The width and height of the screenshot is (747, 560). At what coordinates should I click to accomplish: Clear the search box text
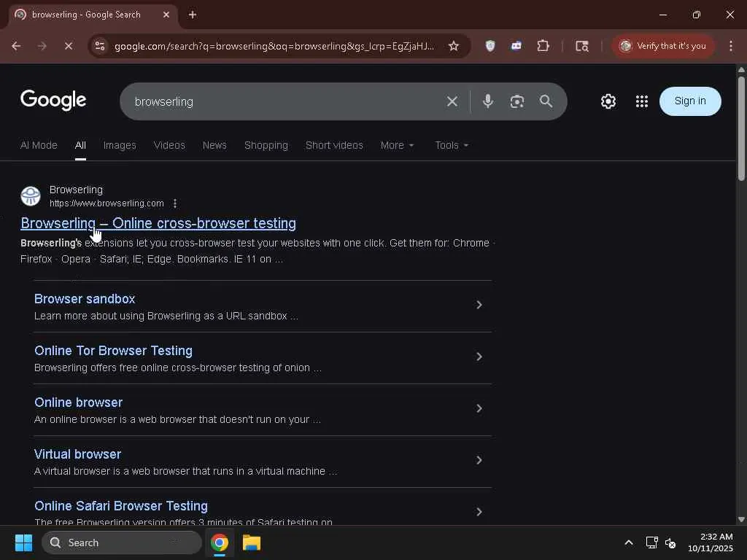pos(452,101)
